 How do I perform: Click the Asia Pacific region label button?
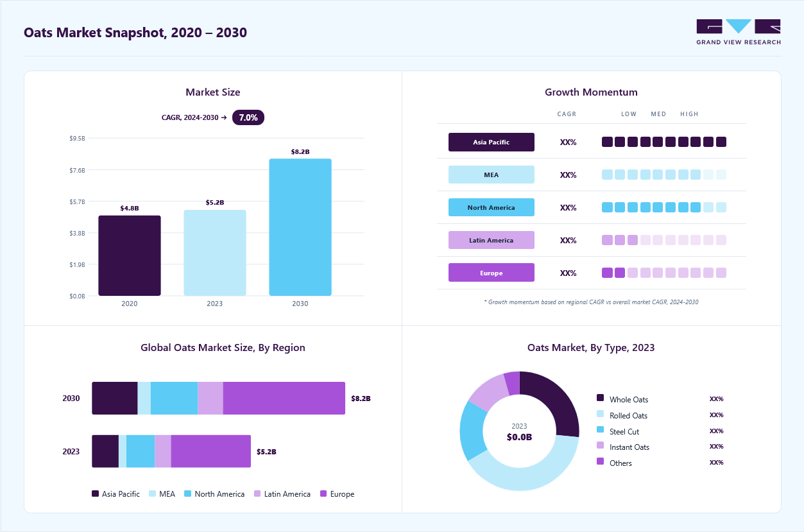coord(492,142)
